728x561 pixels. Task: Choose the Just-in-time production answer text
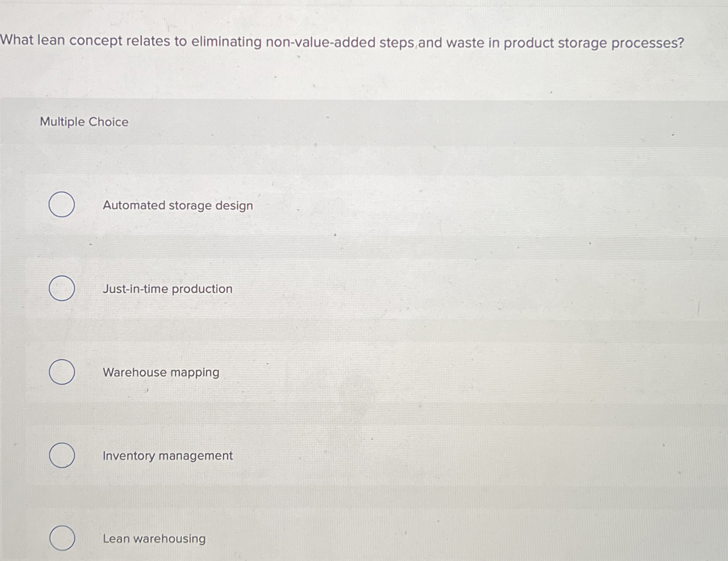tap(167, 289)
